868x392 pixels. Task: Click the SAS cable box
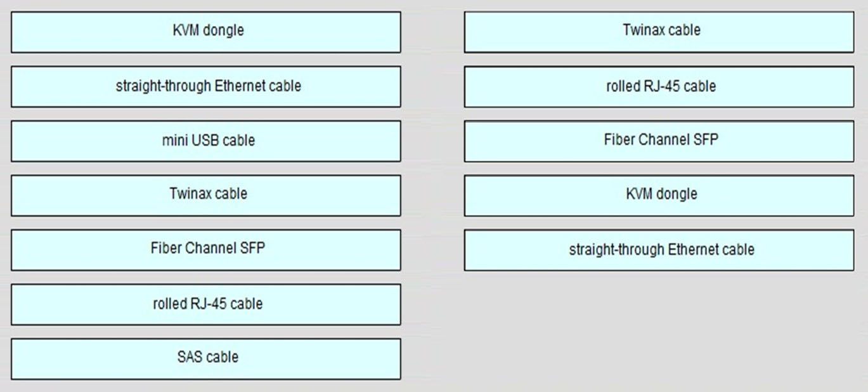click(206, 359)
